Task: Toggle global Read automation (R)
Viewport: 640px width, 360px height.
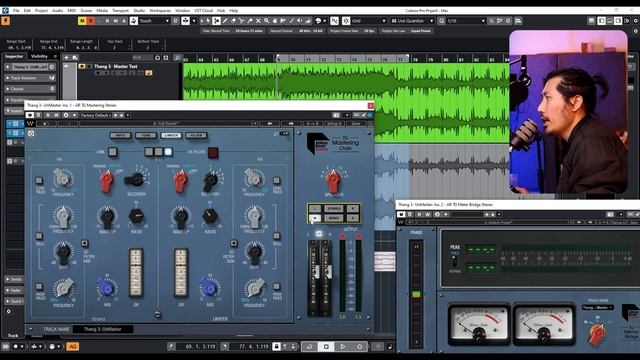Action: point(107,21)
